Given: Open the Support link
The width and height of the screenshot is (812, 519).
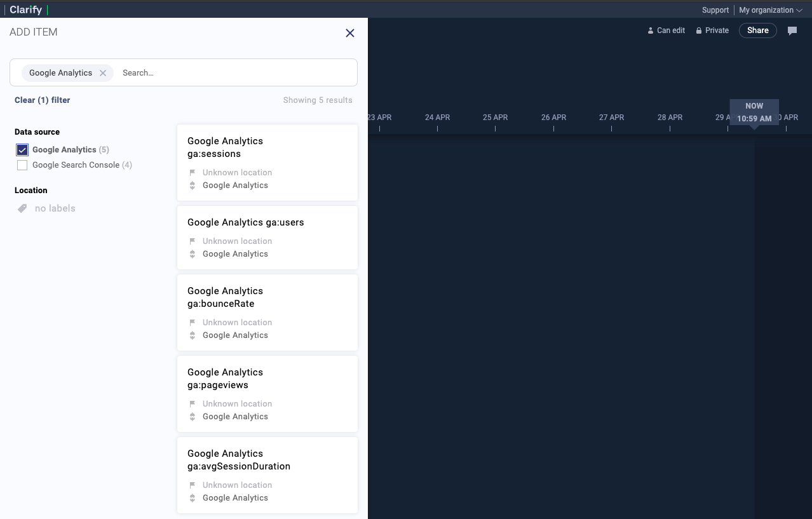Looking at the screenshot, I should (x=715, y=10).
